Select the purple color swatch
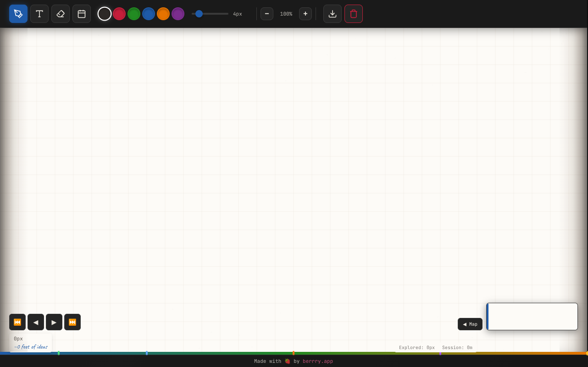This screenshot has height=367, width=588. (x=178, y=14)
